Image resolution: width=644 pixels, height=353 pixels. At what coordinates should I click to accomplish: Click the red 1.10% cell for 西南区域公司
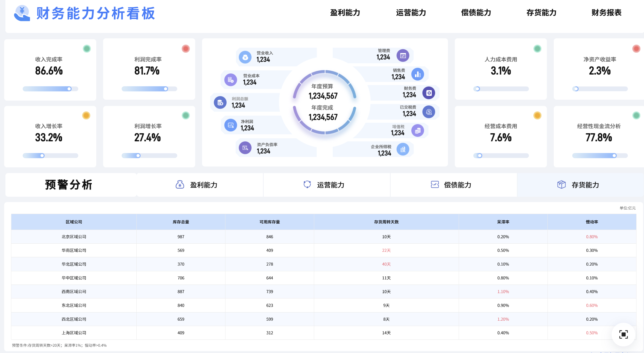click(x=503, y=292)
